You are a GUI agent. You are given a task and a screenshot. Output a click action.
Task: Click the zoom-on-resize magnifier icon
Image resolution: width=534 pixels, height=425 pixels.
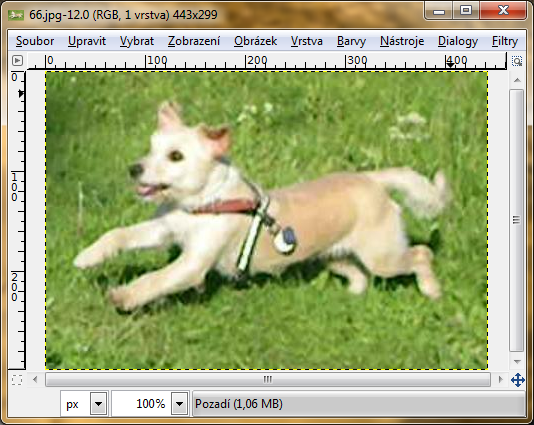pyautogui.click(x=517, y=61)
